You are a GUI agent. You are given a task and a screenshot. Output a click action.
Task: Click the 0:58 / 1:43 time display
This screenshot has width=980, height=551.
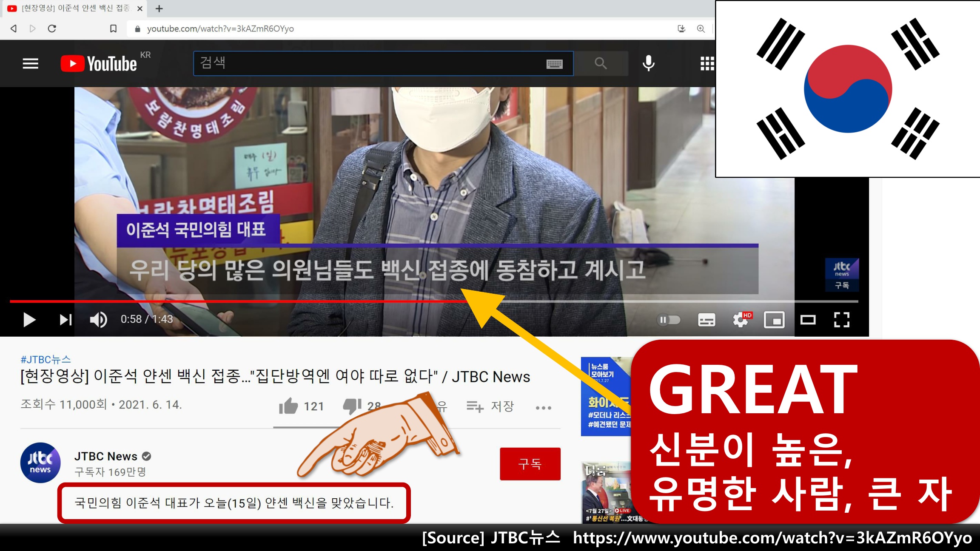tap(147, 319)
